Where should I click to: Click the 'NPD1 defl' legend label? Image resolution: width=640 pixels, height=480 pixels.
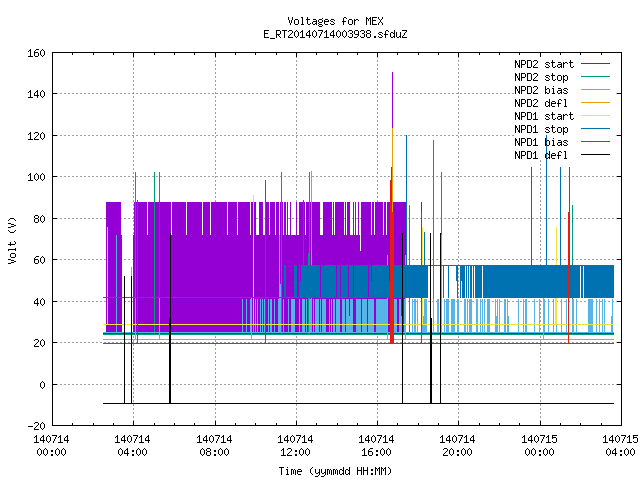coord(541,155)
